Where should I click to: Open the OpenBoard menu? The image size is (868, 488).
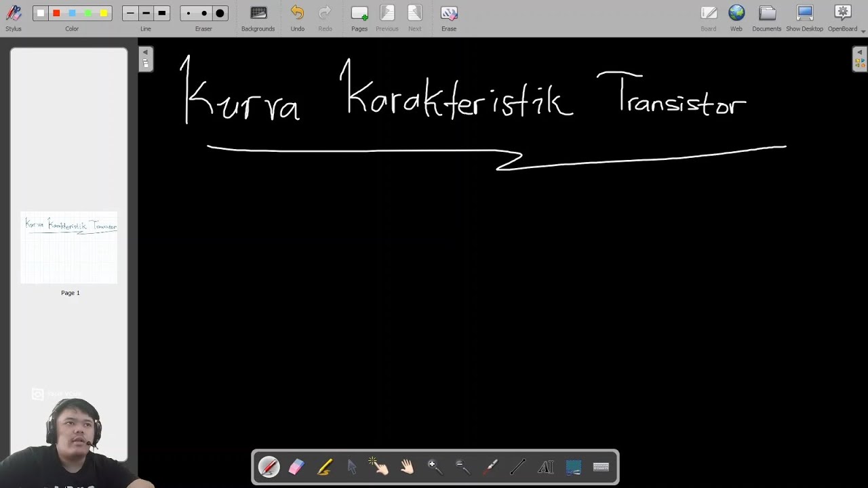click(843, 18)
